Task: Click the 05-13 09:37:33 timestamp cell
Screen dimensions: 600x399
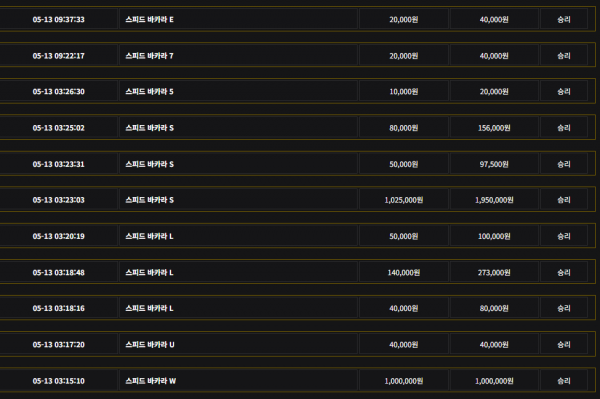Action: pos(59,20)
